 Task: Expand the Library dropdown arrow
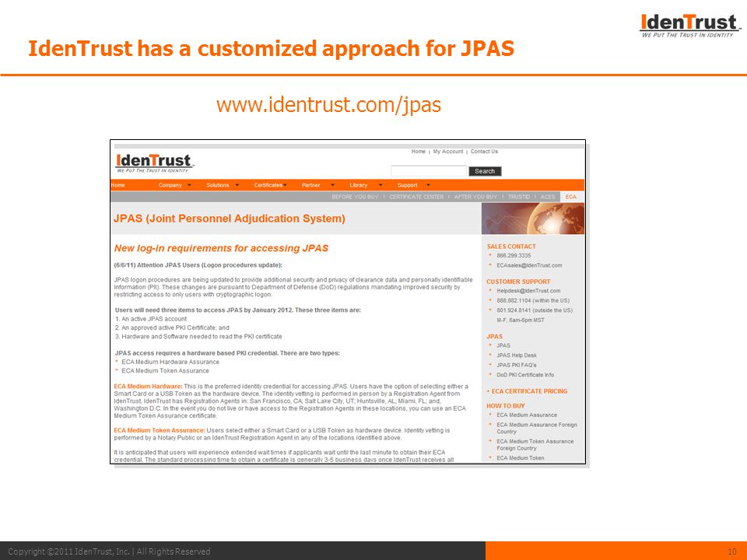381,185
